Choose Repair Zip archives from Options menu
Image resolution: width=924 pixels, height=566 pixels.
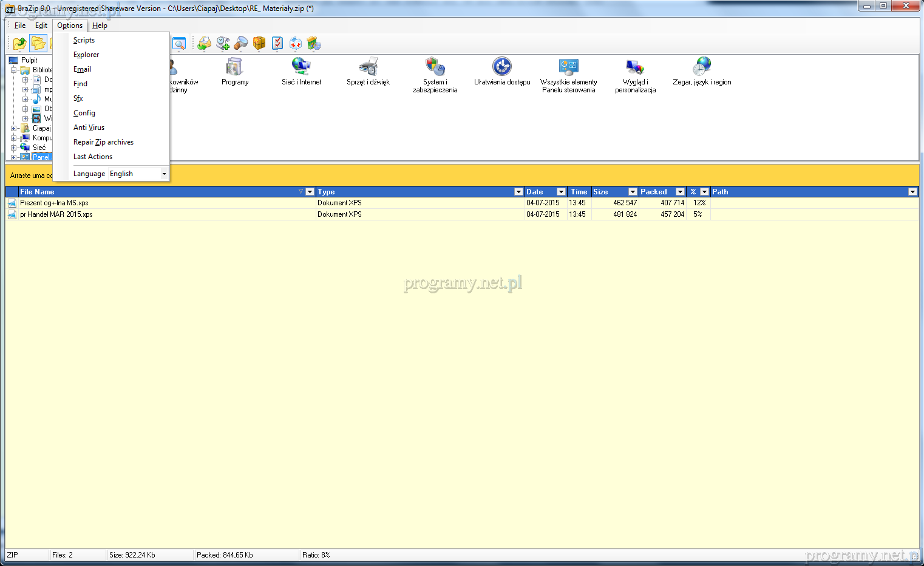pyautogui.click(x=103, y=142)
